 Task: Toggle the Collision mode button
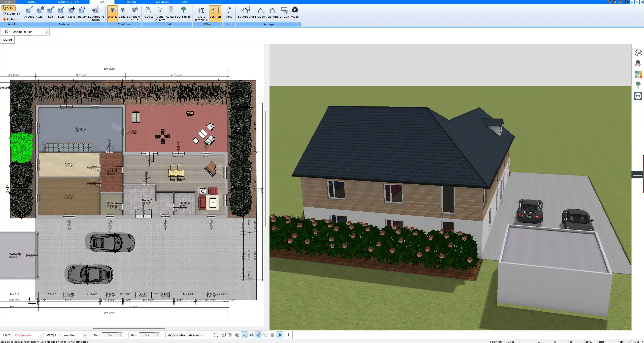coord(215,13)
